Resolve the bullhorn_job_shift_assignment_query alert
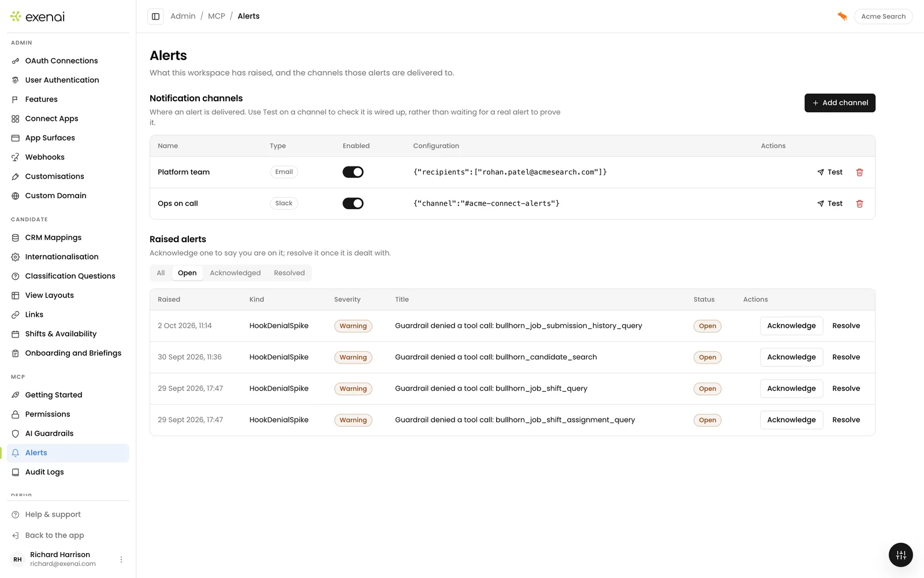The height and width of the screenshot is (578, 924). point(846,420)
